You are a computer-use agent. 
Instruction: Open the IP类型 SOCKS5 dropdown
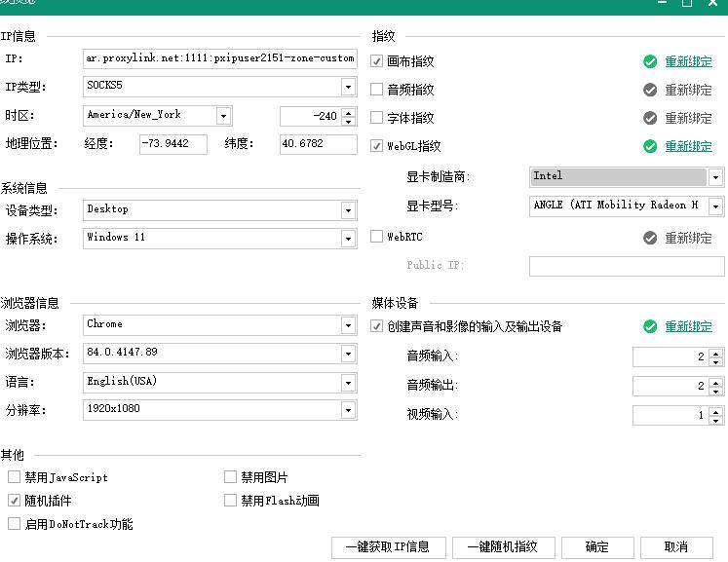(348, 87)
